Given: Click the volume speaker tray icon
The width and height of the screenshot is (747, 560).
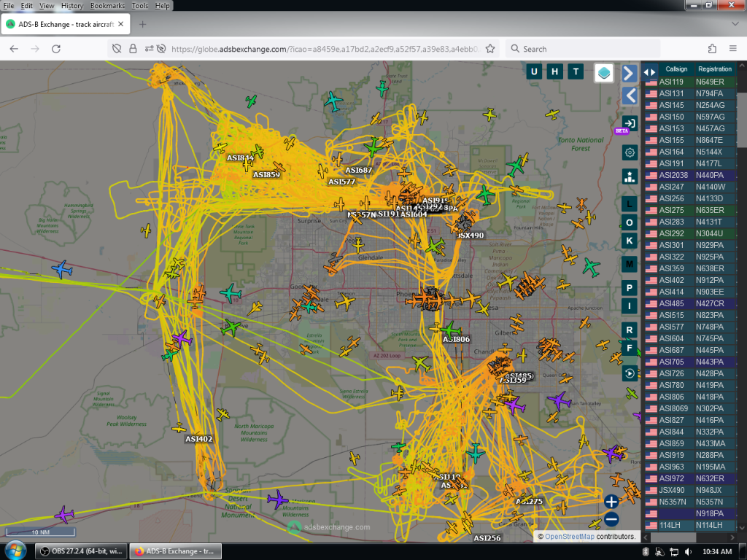Looking at the screenshot, I should point(687,551).
